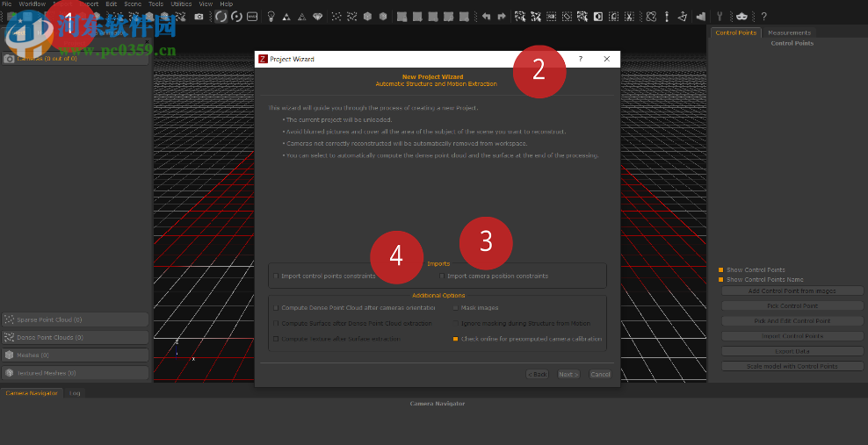Switch to the Log tab
This screenshot has height=445, width=868.
pyautogui.click(x=76, y=392)
